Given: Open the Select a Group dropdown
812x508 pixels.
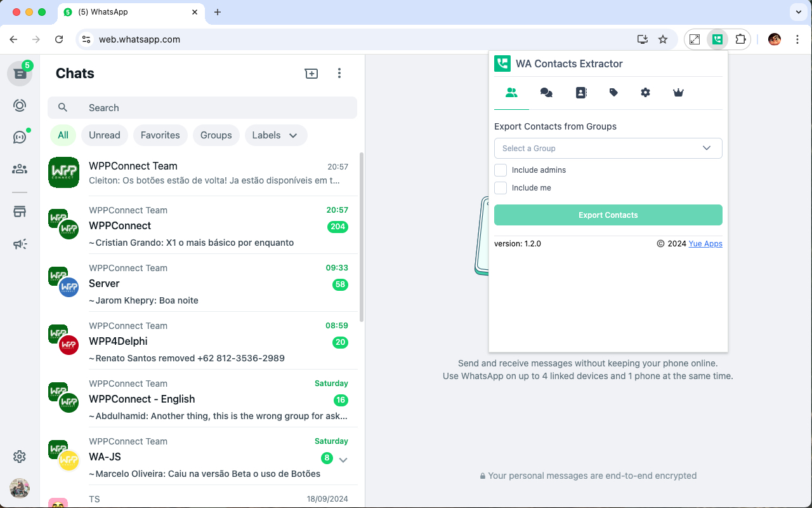Looking at the screenshot, I should [608, 148].
